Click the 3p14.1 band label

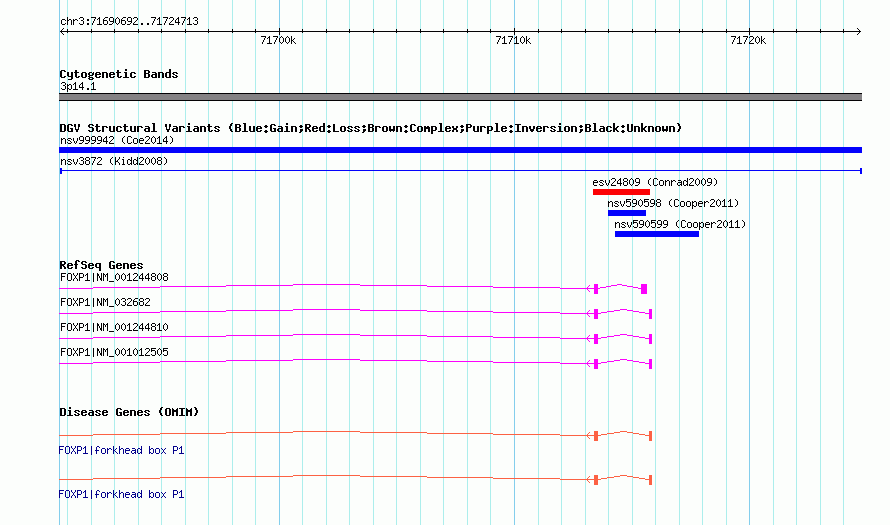pyautogui.click(x=78, y=86)
